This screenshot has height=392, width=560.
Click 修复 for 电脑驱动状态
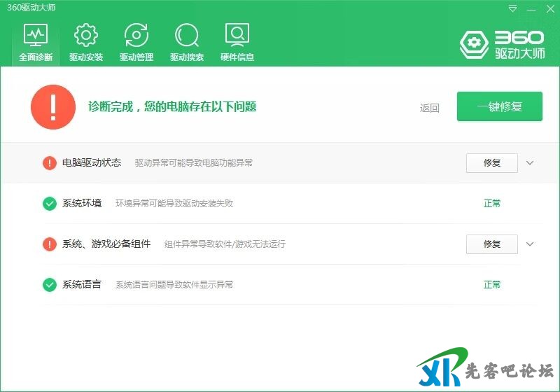pyautogui.click(x=491, y=163)
